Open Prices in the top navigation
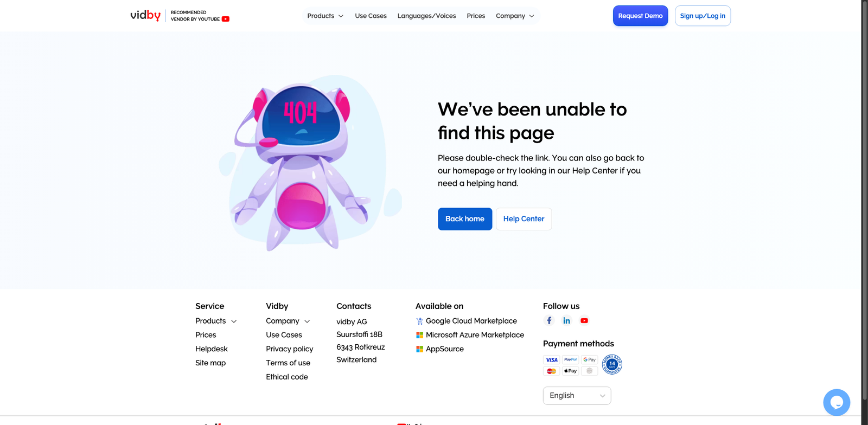Image resolution: width=868 pixels, height=425 pixels. (x=476, y=16)
